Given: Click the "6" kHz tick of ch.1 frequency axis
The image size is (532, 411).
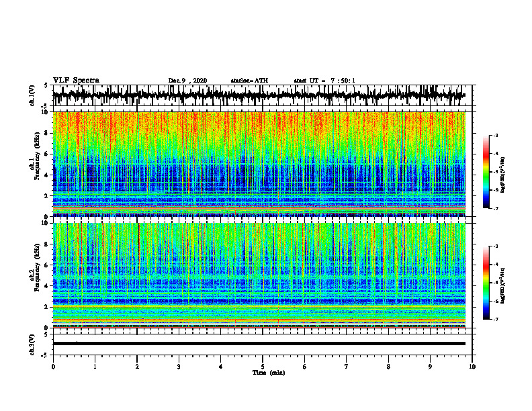Looking at the screenshot, I should coord(47,154).
